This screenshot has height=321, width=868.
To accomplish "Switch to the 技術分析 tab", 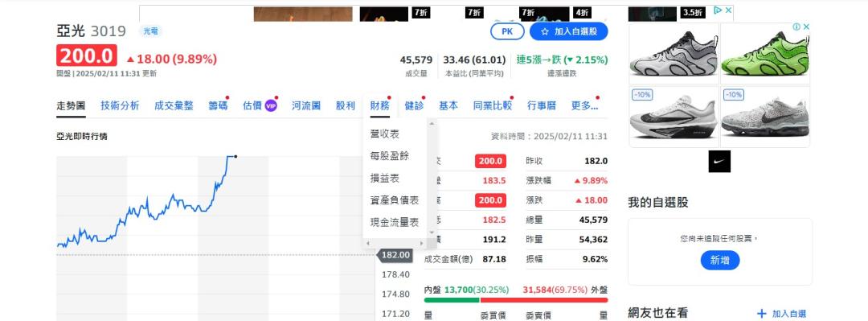I will (120, 105).
